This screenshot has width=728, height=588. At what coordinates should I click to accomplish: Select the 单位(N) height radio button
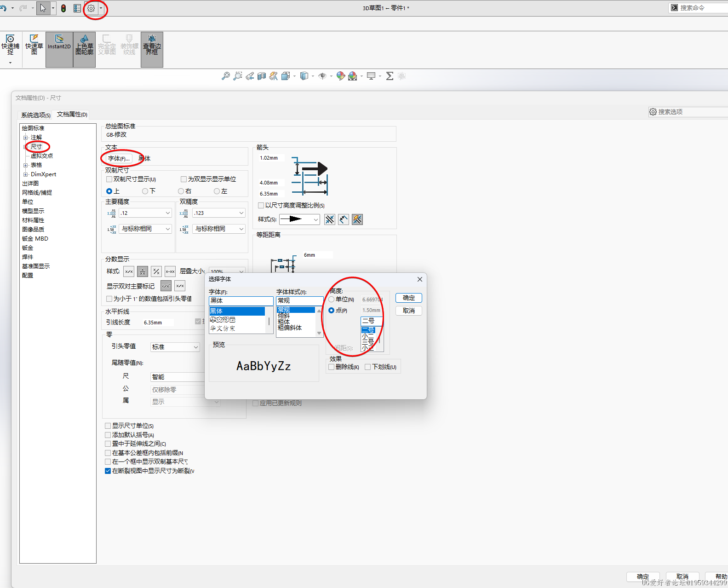[x=331, y=299]
